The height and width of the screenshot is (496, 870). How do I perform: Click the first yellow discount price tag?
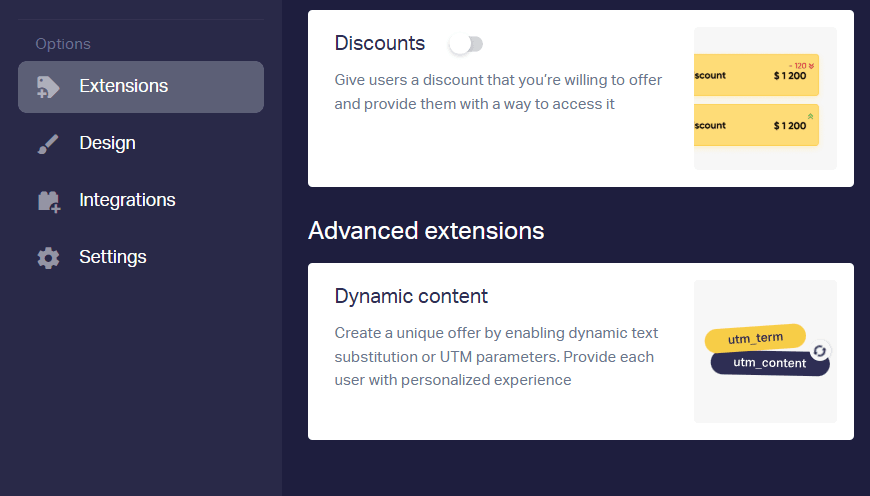pyautogui.click(x=756, y=75)
